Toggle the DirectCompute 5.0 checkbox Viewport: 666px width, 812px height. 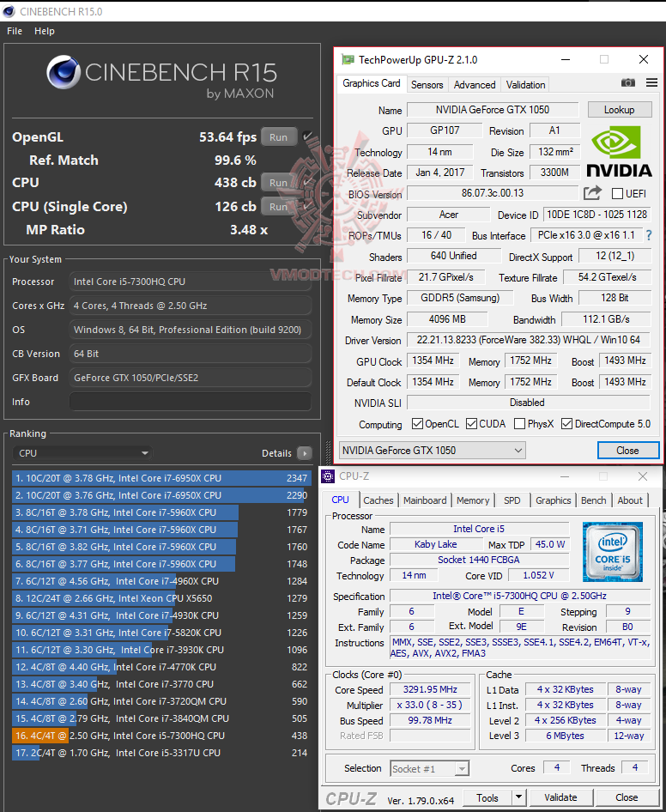click(566, 424)
